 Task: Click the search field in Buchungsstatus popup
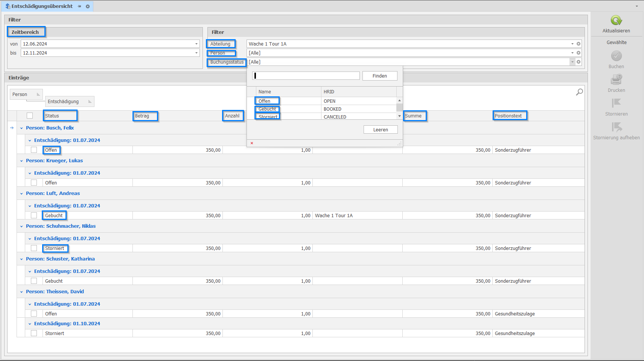click(306, 76)
